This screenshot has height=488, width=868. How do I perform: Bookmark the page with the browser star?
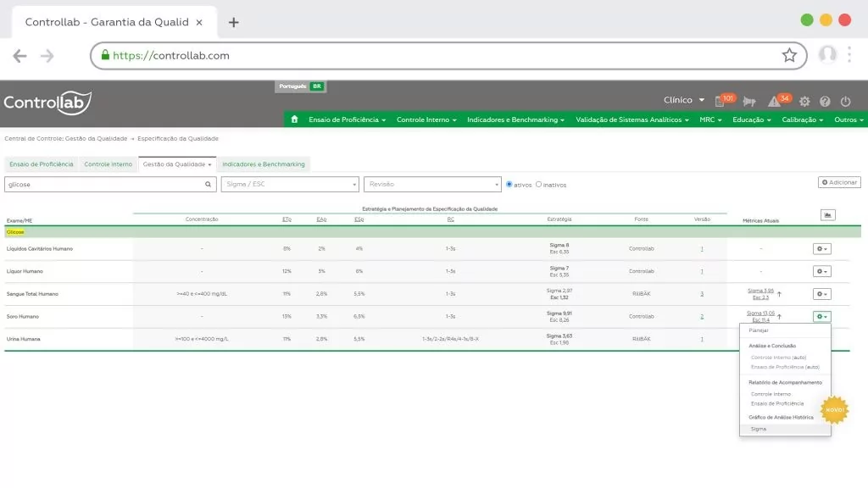790,54
